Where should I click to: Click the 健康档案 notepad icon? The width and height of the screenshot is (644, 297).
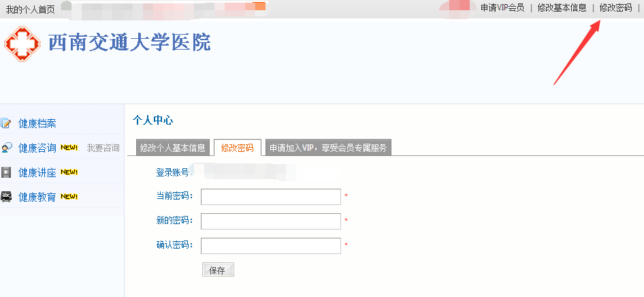coord(6,123)
